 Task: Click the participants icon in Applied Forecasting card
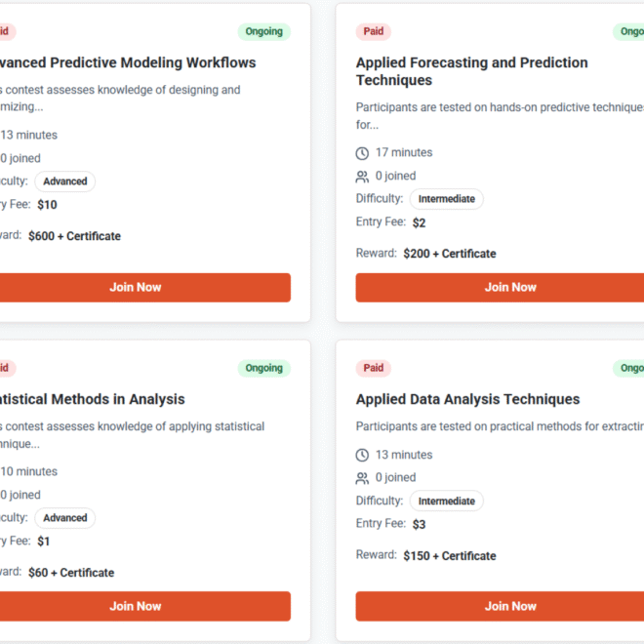coord(362,177)
